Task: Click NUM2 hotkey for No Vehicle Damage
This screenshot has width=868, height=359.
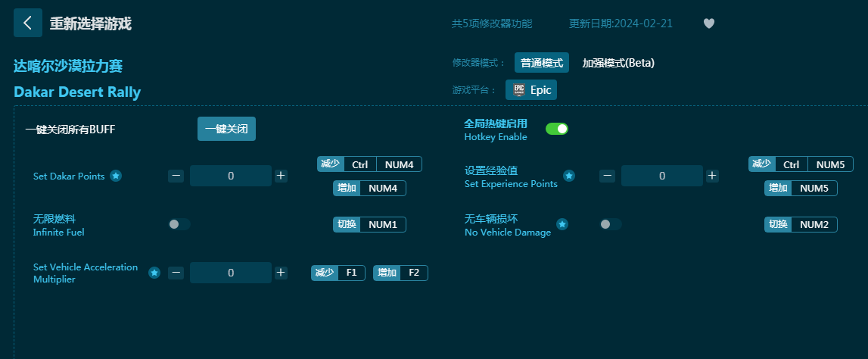Action: coord(814,224)
